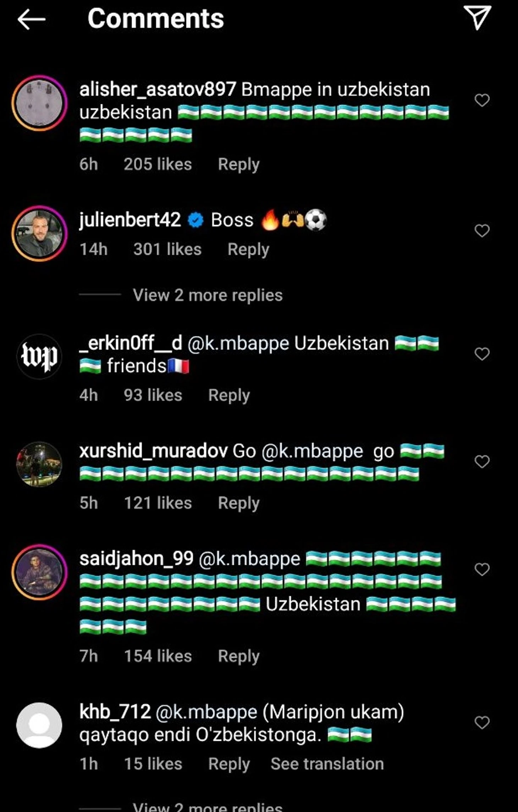
Task: Like julienbert42's Boss comment
Action: [x=482, y=231]
